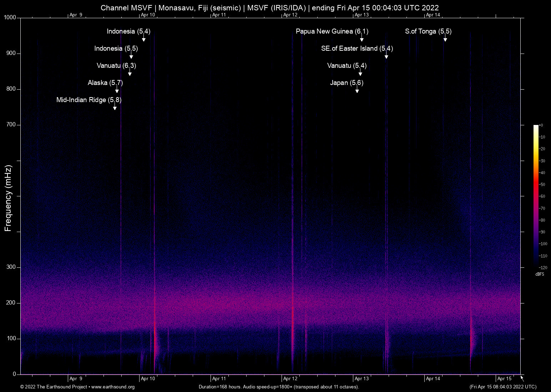Click the Indonesia (5.5) earthquake label
Screen dimensions: 551x392
pyautogui.click(x=116, y=49)
